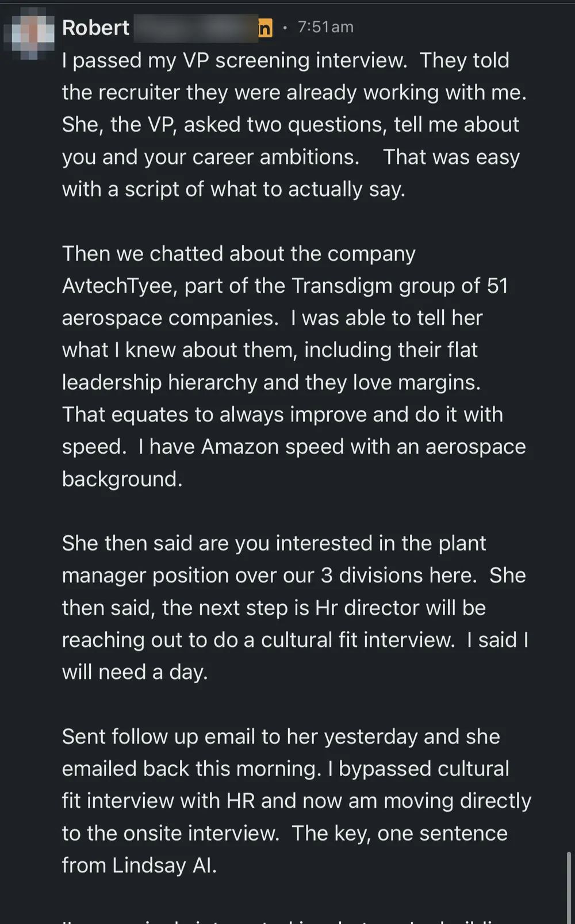This screenshot has height=924, width=575.
Task: Click the vertical scrollbar thumb on the right edge
Action: point(569,887)
